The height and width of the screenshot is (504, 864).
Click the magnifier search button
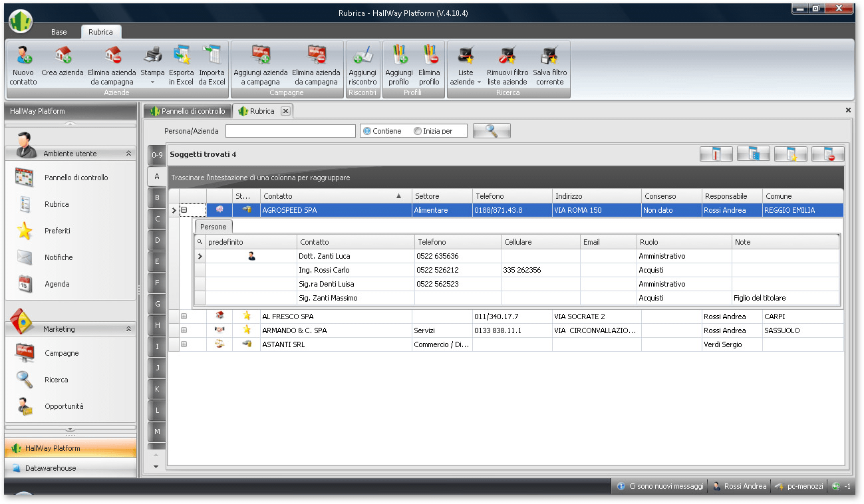coord(492,131)
